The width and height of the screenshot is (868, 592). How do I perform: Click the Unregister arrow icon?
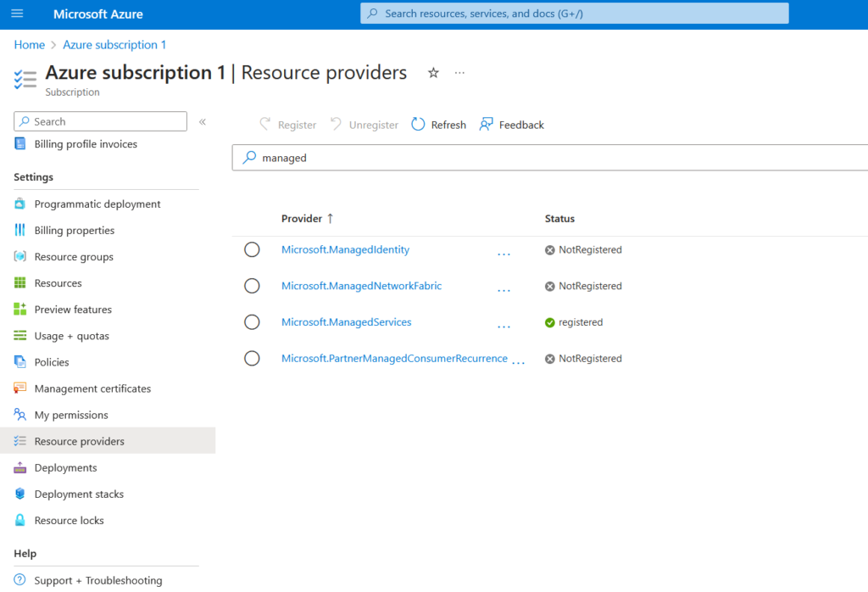[x=336, y=125]
